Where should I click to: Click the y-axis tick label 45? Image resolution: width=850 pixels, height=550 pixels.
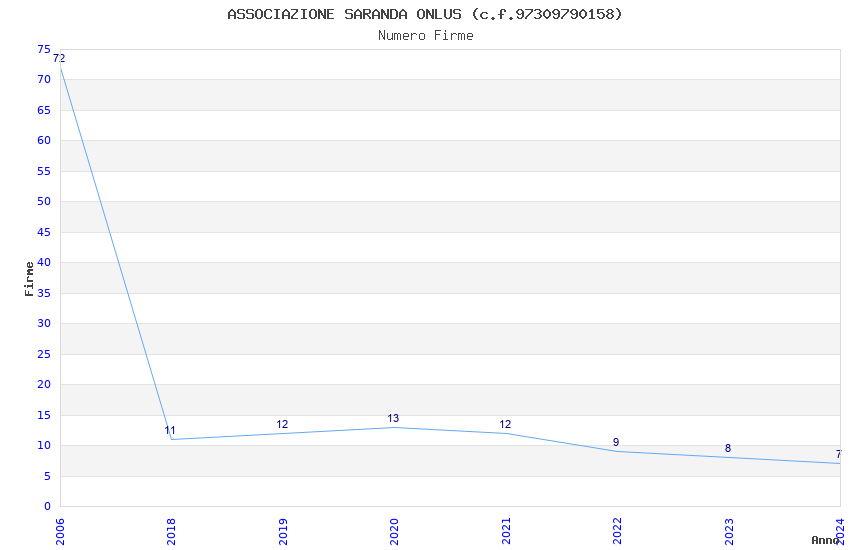point(44,232)
